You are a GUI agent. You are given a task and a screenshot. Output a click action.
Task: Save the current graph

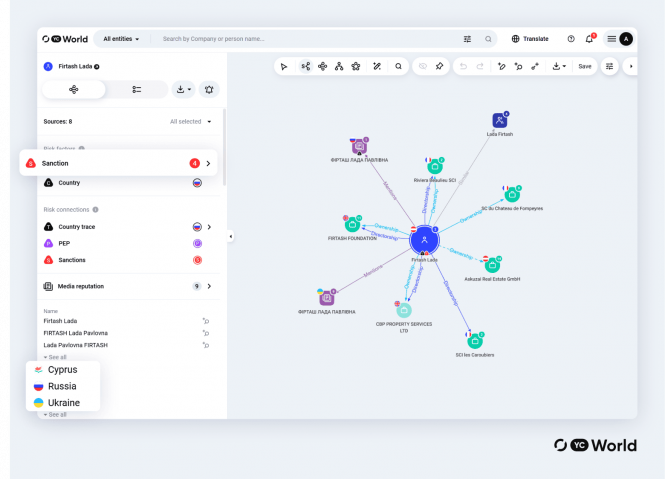click(584, 66)
